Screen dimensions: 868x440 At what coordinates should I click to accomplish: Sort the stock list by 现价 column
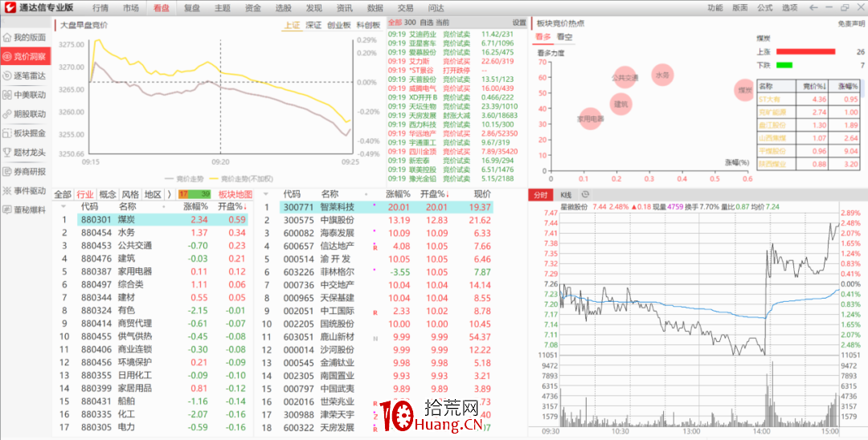coord(482,194)
